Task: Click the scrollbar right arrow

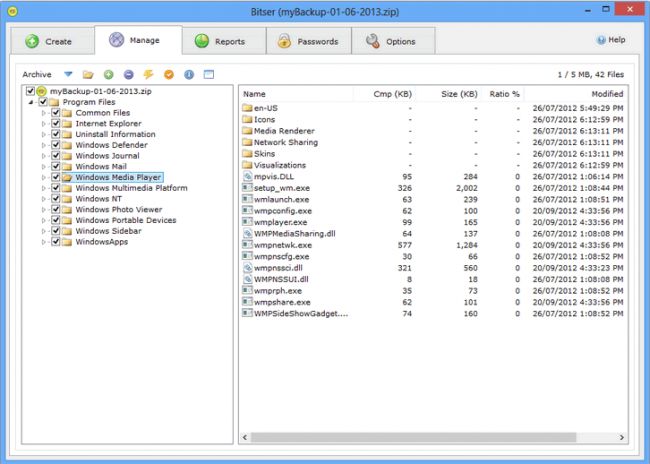Action: (x=621, y=437)
